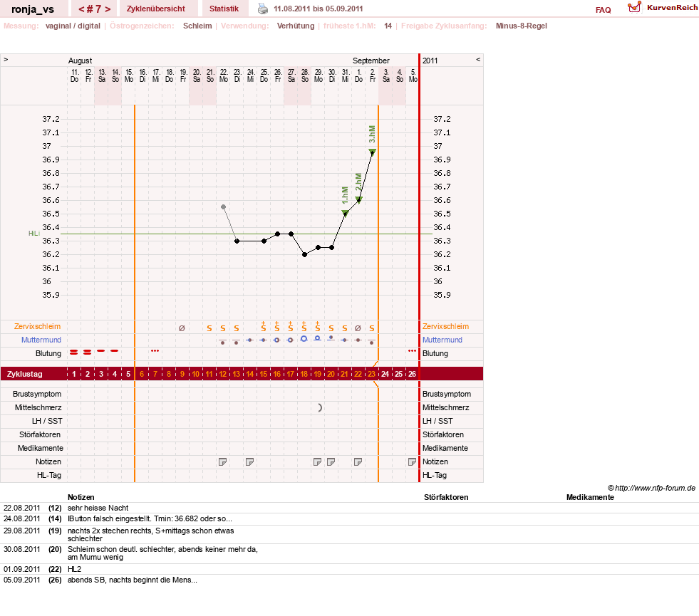Viewport: 699px width, 616px height.
Task: Click the S+ mucus symbol on day 15
Action: 264,326
